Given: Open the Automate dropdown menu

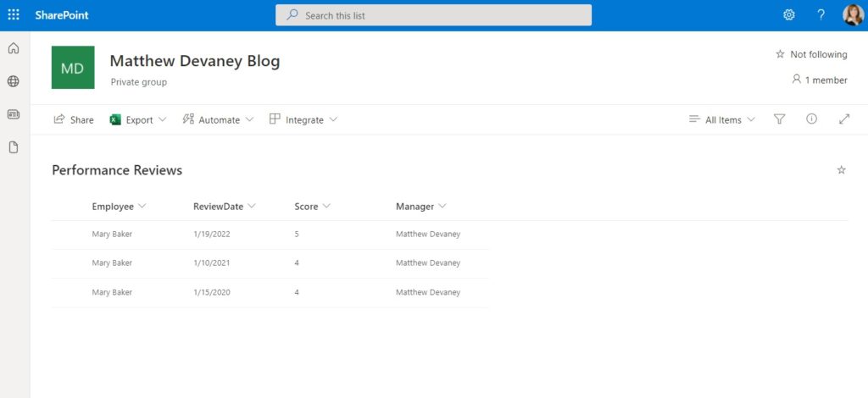Looking at the screenshot, I should click(218, 119).
